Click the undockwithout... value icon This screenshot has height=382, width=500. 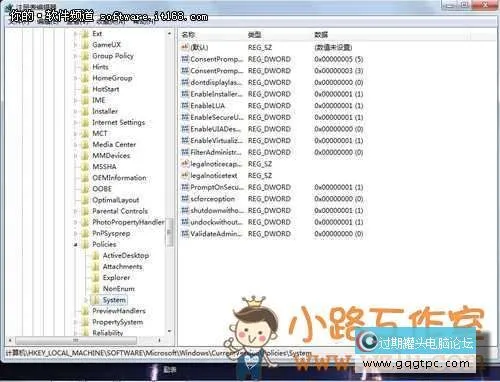(185, 222)
